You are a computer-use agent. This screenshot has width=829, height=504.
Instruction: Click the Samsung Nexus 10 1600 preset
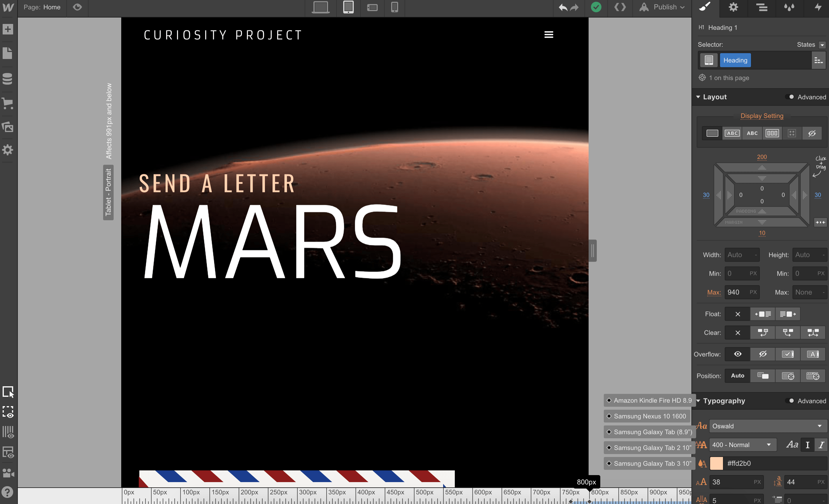pyautogui.click(x=649, y=416)
